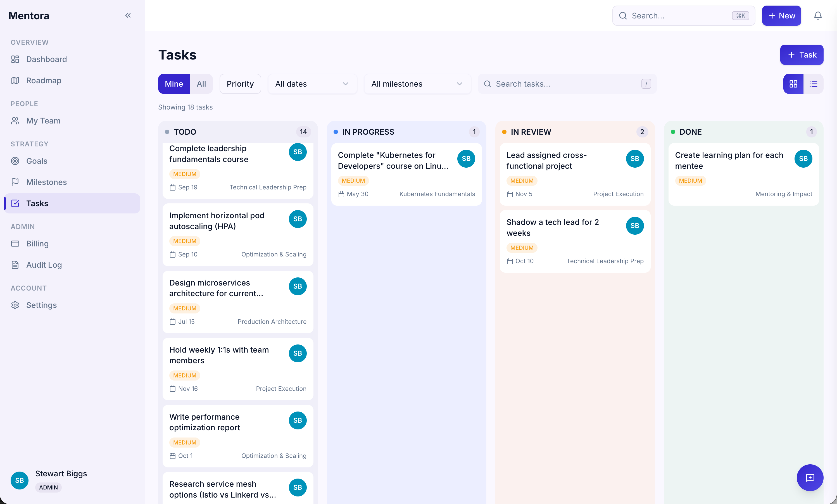Focus the Search tasks field
The height and width of the screenshot is (504, 837).
tap(567, 84)
